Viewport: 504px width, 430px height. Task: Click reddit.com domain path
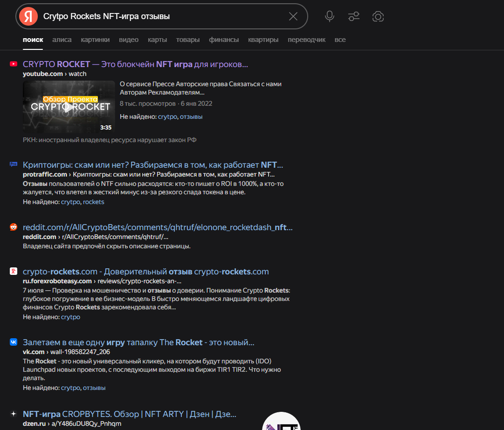pyautogui.click(x=96, y=237)
